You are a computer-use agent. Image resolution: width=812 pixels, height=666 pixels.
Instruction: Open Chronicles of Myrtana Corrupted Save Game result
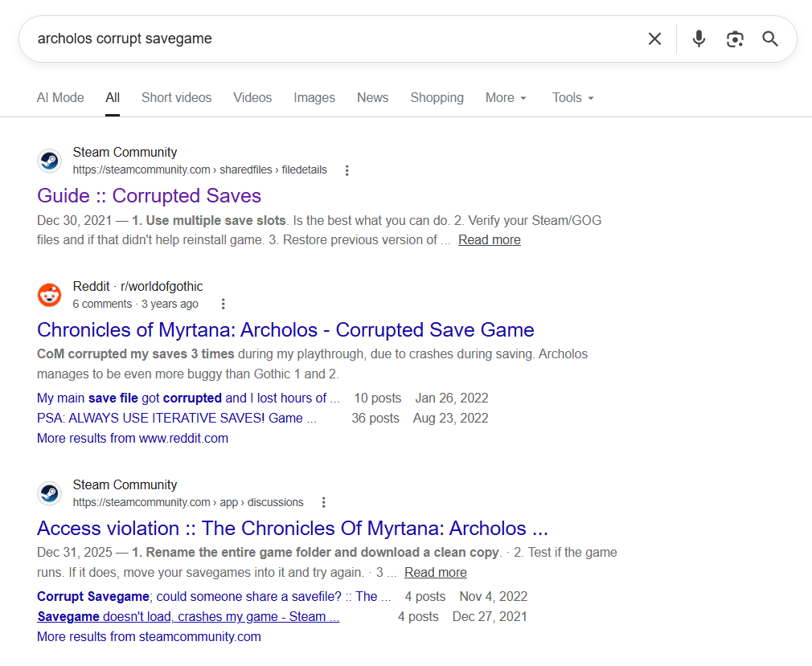point(285,329)
